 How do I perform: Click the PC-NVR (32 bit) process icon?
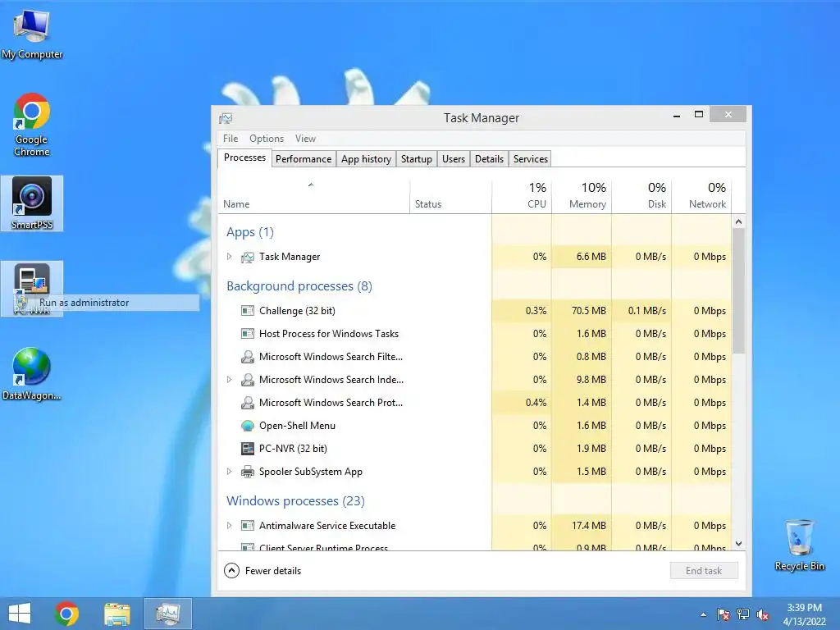(x=248, y=449)
